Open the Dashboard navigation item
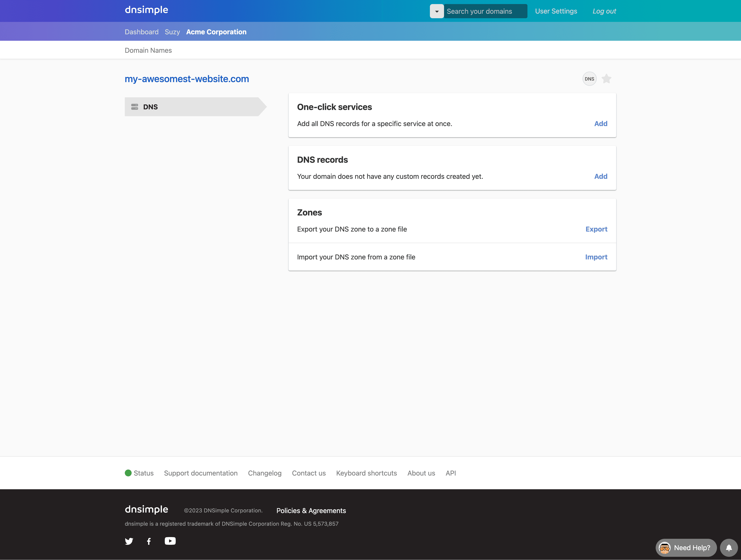The width and height of the screenshot is (741, 560). (141, 32)
